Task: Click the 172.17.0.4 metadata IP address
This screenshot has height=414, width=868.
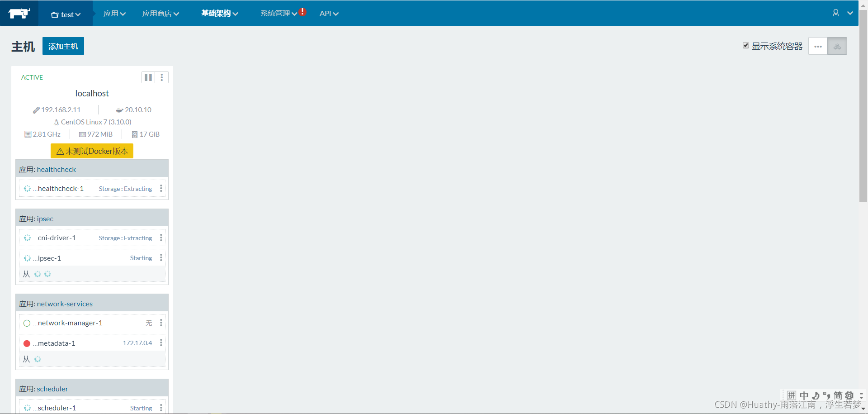Action: (137, 343)
